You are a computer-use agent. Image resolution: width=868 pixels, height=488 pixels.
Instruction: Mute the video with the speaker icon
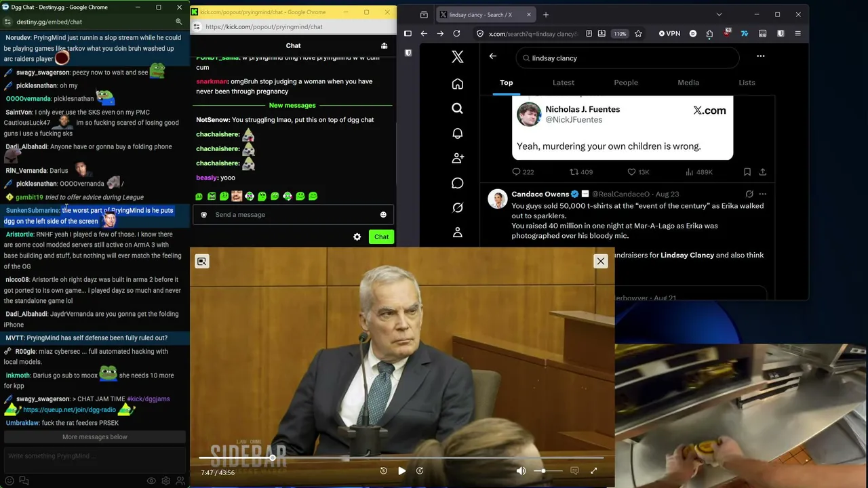click(x=521, y=471)
